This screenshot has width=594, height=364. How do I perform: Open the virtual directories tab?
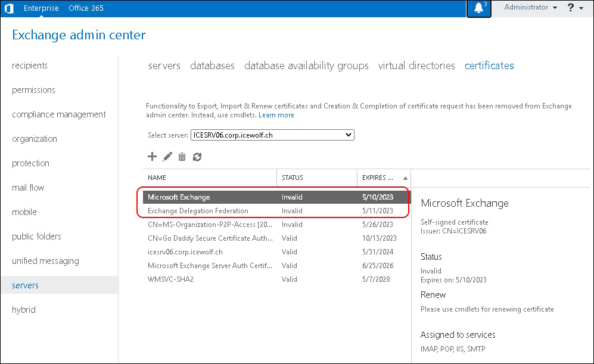pos(416,66)
